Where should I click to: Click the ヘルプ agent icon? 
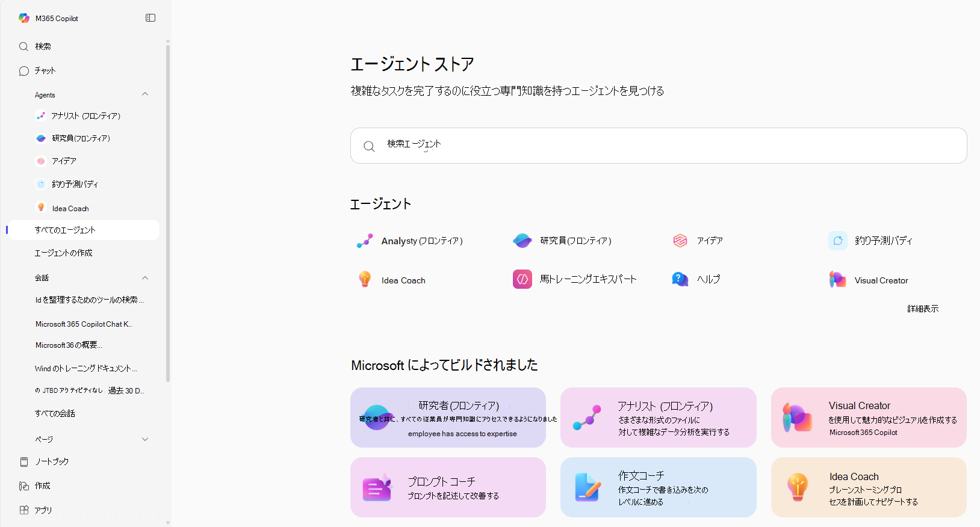pyautogui.click(x=680, y=279)
